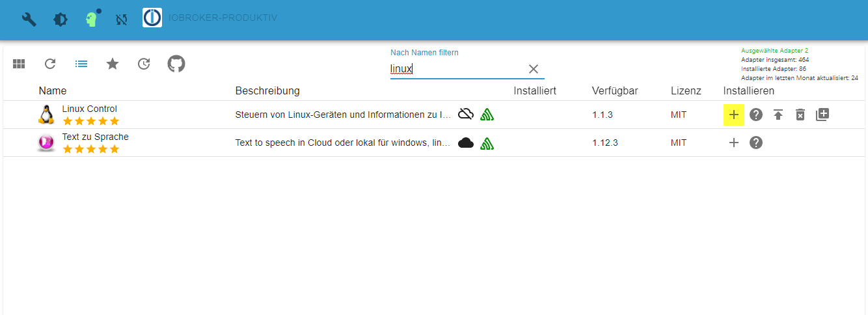Clear the 'linux' filter with X
Screen dimensions: 868x315
(534, 69)
